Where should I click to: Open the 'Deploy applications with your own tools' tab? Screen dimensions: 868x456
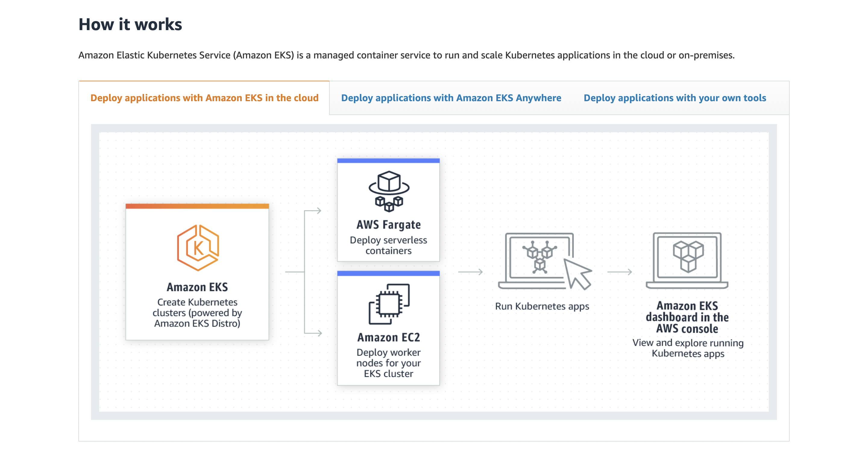click(x=675, y=98)
